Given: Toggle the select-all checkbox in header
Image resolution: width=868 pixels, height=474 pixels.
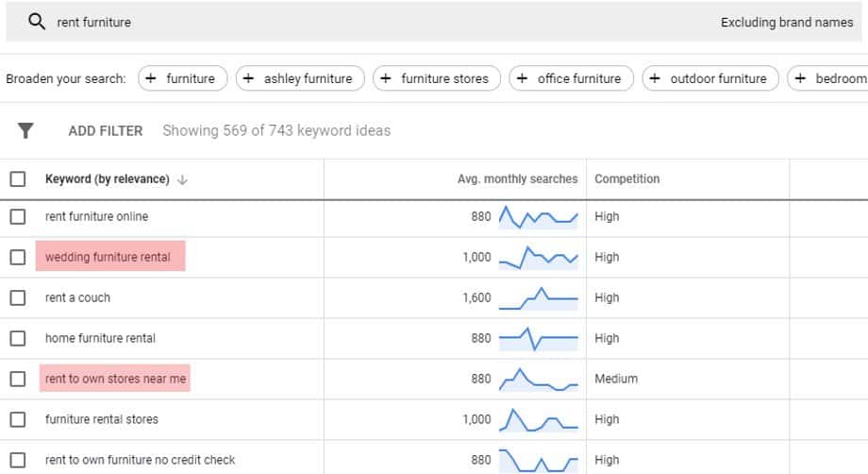Looking at the screenshot, I should (x=18, y=179).
